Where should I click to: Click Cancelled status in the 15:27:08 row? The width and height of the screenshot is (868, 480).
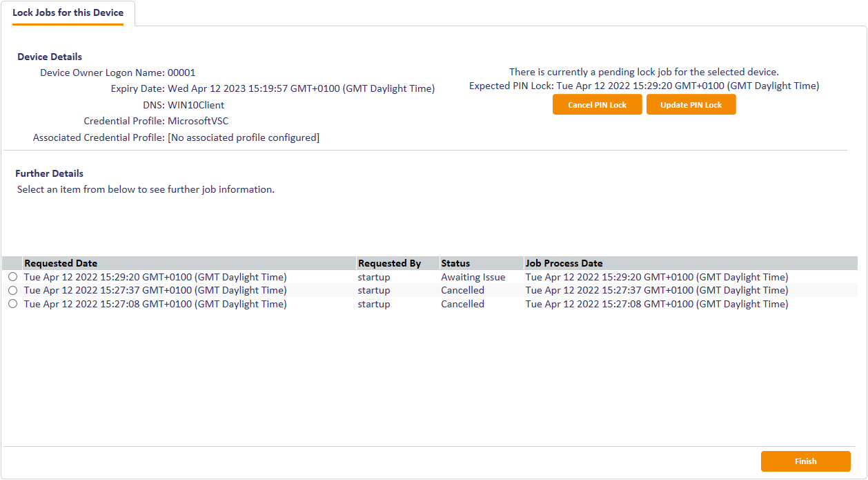(462, 304)
